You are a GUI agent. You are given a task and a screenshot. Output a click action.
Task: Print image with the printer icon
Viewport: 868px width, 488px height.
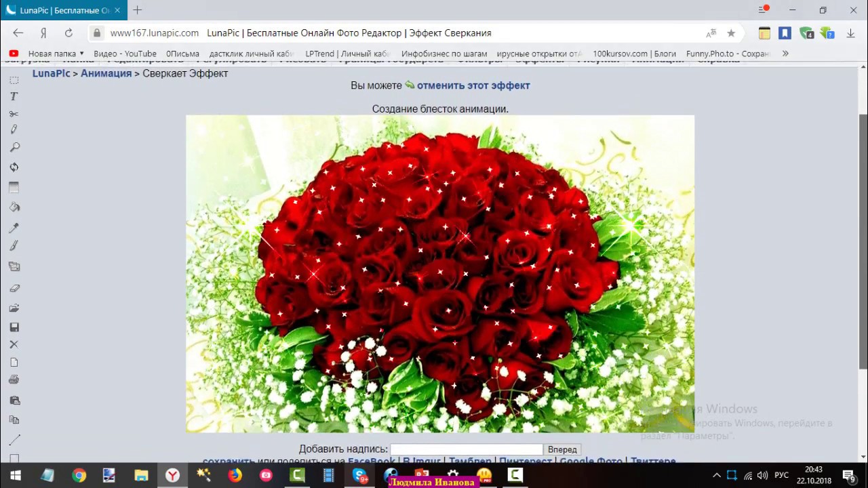point(14,380)
